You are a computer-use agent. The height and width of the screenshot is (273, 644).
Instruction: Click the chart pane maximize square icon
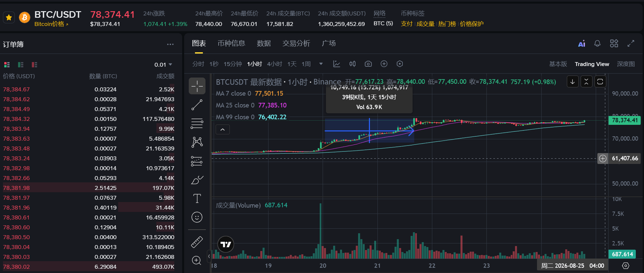[x=600, y=82]
